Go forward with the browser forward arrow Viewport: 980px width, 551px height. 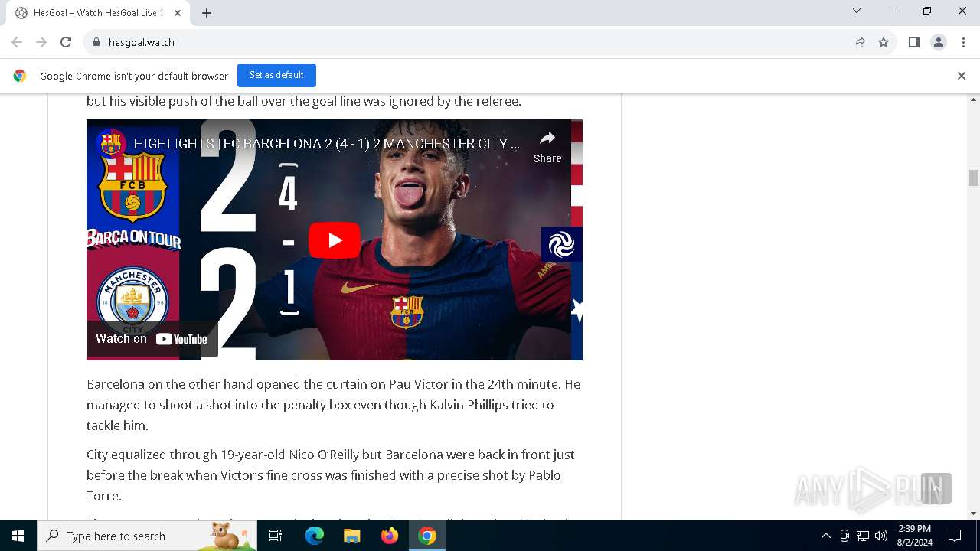point(41,42)
